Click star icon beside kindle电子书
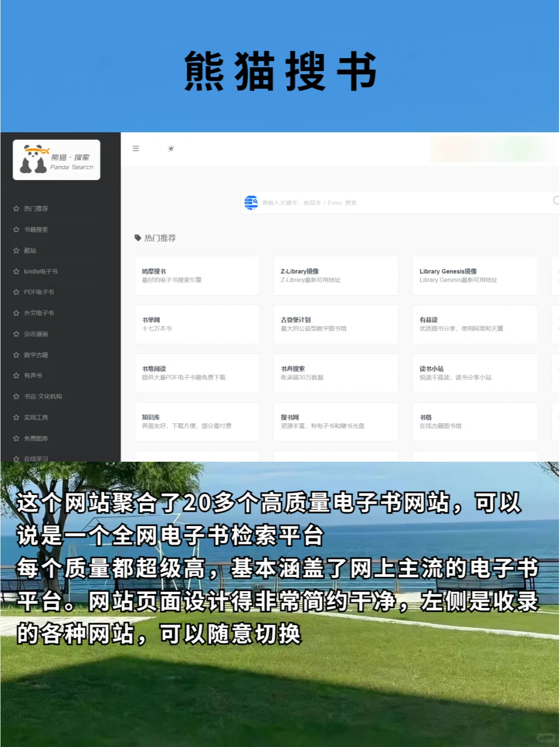Screen dimensions: 560x747 [x=16, y=271]
